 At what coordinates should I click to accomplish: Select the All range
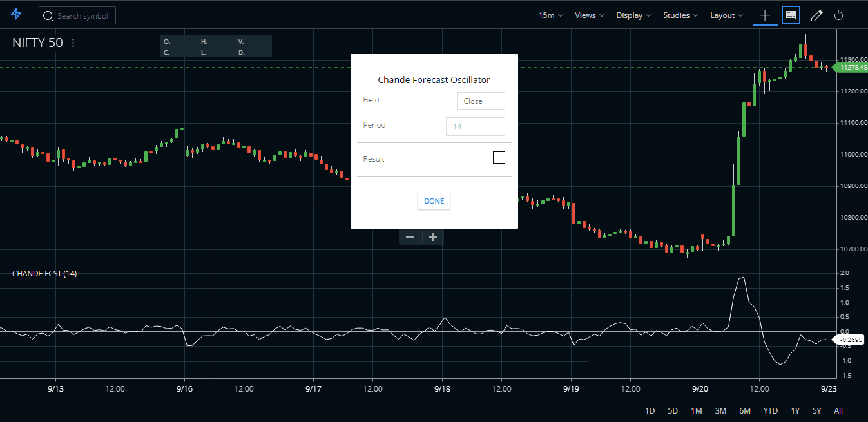(x=838, y=411)
